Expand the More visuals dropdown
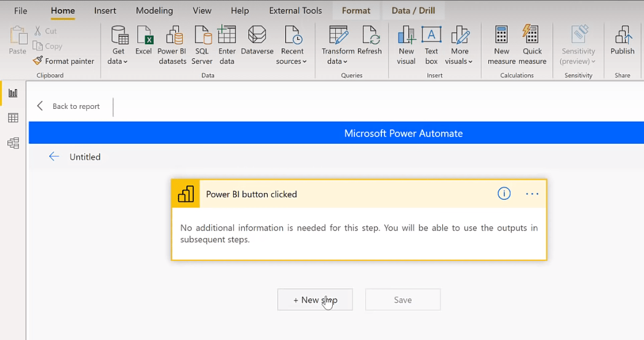Image resolution: width=644 pixels, height=340 pixels. (459, 45)
